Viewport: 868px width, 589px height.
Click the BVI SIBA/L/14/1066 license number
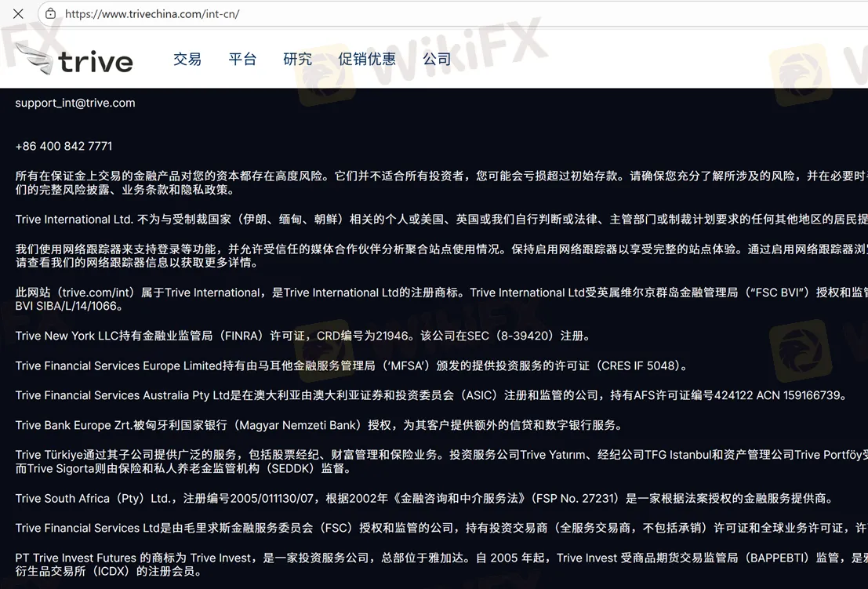pyautogui.click(x=66, y=306)
